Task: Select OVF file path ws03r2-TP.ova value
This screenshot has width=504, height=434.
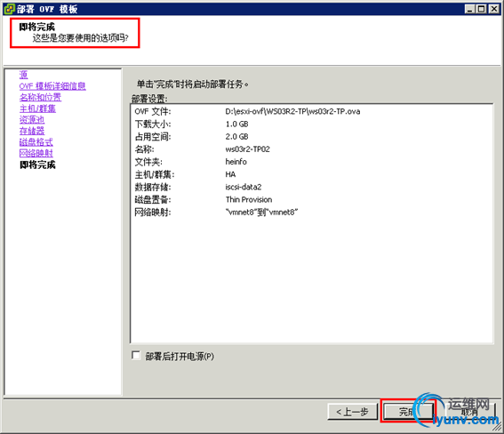Action: (x=292, y=111)
